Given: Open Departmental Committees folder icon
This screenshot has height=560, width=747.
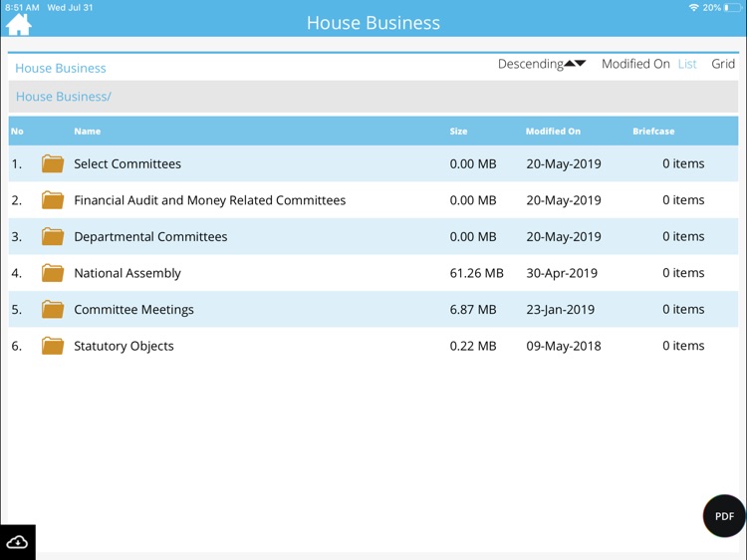Looking at the screenshot, I should point(53,236).
